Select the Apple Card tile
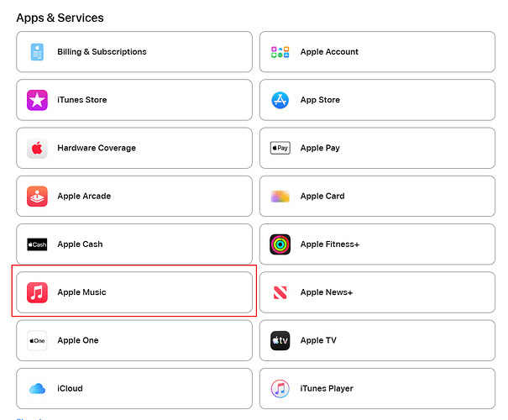508x420 pixels. [x=377, y=196]
